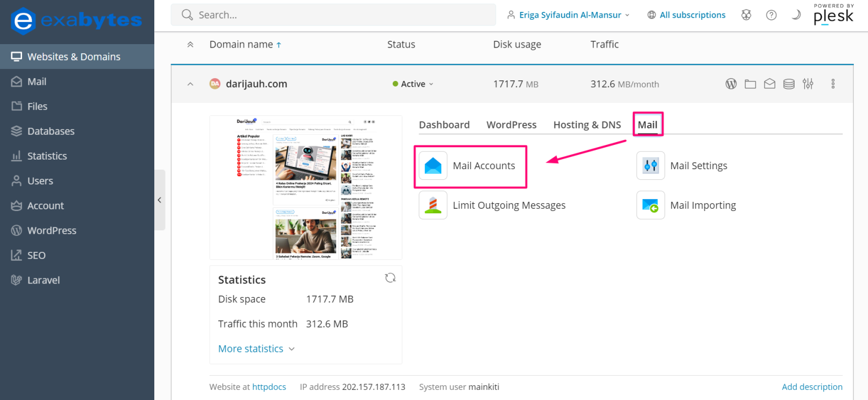868x400 pixels.
Task: Switch to the Hosting & DNS tab
Action: point(587,124)
